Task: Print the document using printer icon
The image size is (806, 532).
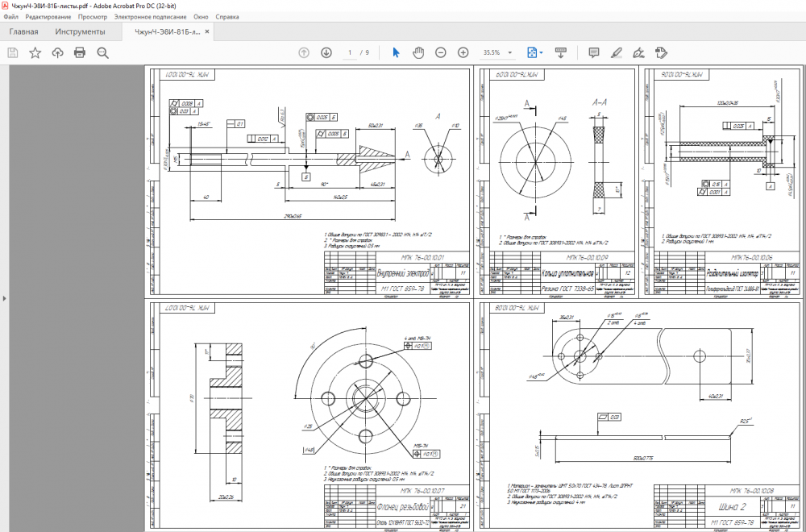Action: point(80,52)
